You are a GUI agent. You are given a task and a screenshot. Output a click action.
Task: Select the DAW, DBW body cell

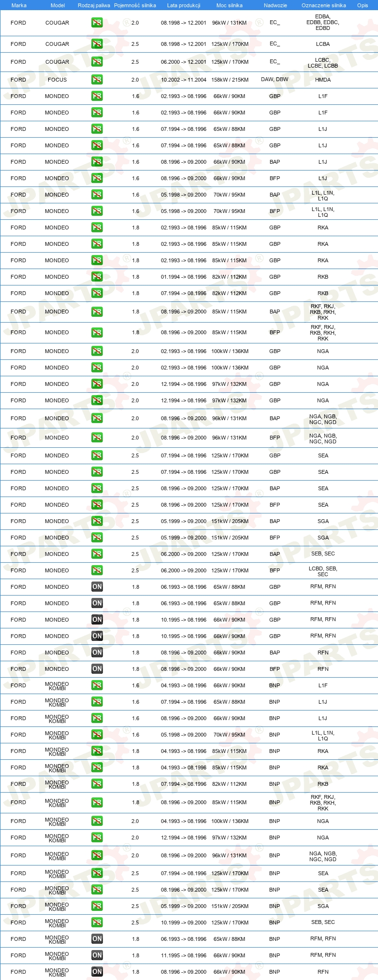click(275, 79)
